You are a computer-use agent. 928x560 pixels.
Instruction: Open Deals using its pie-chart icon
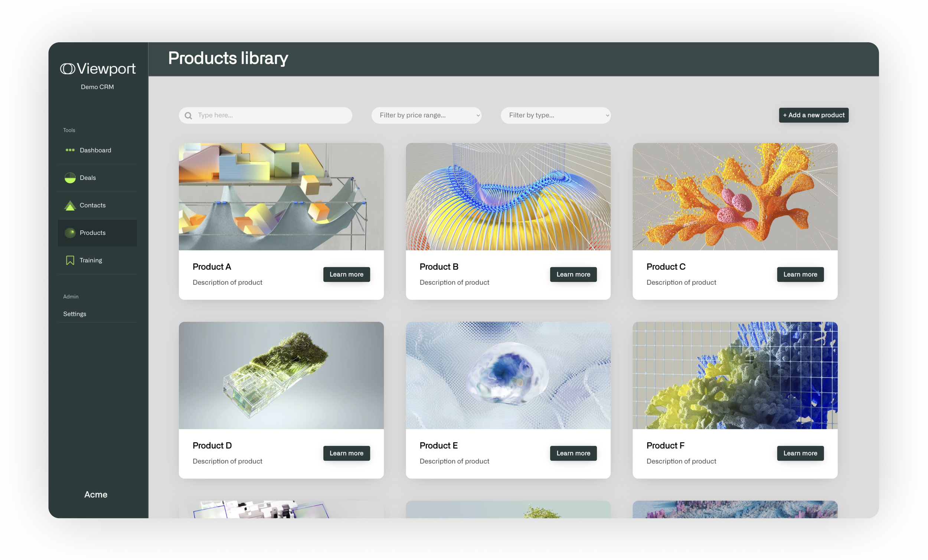[x=70, y=178]
